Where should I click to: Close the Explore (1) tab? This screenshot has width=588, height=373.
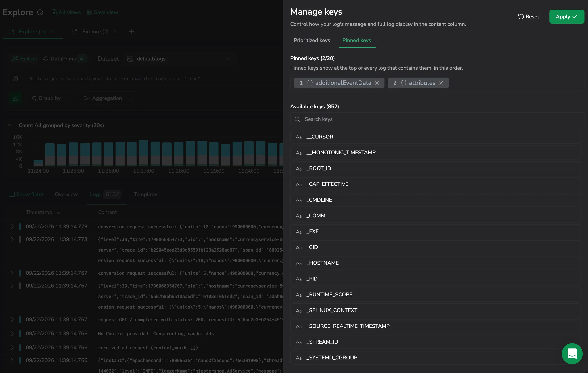(52, 32)
